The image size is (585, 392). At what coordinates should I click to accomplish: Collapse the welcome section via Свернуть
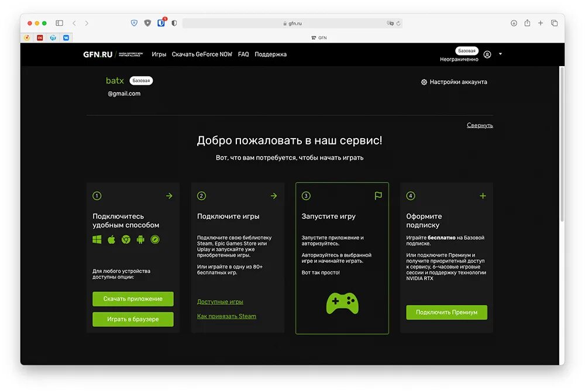(480, 125)
